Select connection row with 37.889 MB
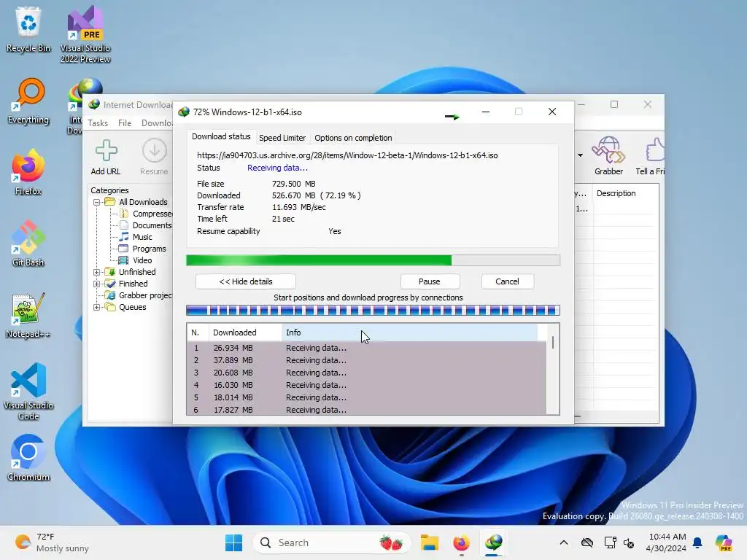Screen dimensions: 747x560 (367, 360)
